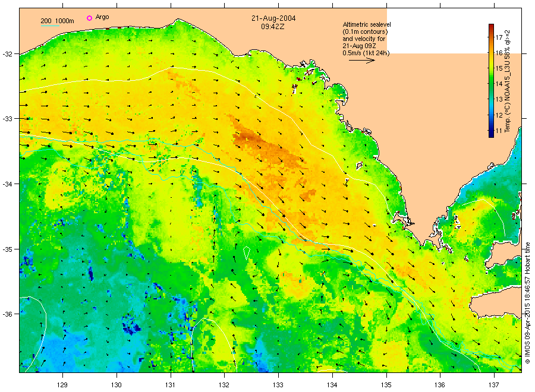Click the '0.5m/s (1kt 24h)' velocity scale text
Screen dimensions: 535x392
tap(366, 53)
